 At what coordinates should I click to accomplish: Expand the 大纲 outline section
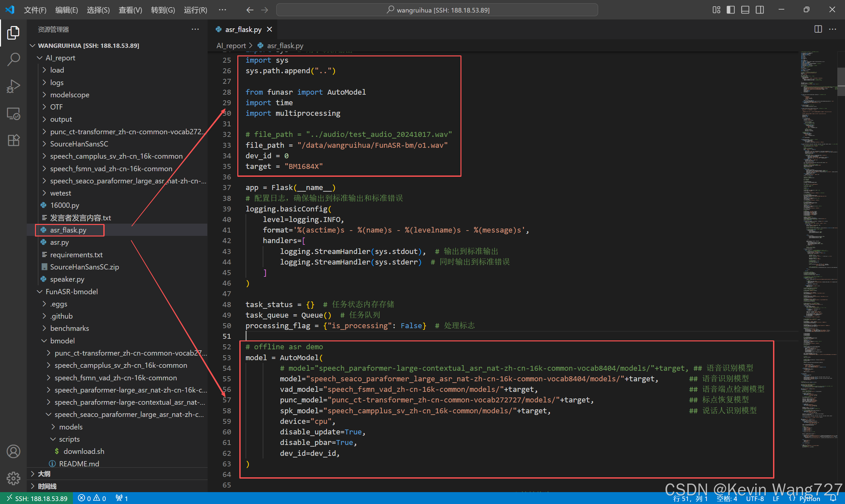117,474
